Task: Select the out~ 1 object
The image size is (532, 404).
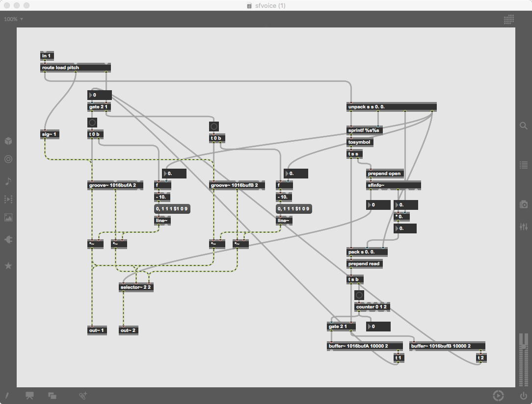Action: [97, 330]
